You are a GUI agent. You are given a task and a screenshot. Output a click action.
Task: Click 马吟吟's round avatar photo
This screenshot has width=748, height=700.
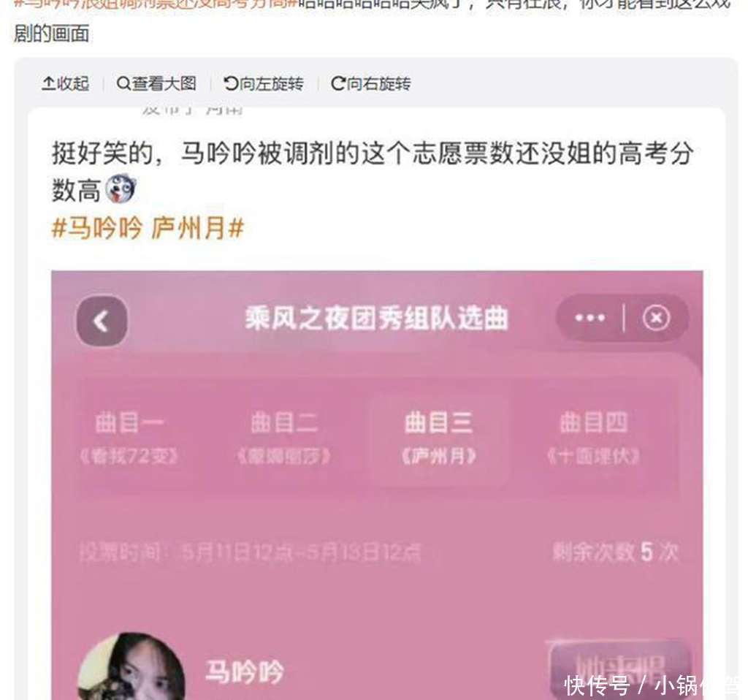click(x=131, y=667)
